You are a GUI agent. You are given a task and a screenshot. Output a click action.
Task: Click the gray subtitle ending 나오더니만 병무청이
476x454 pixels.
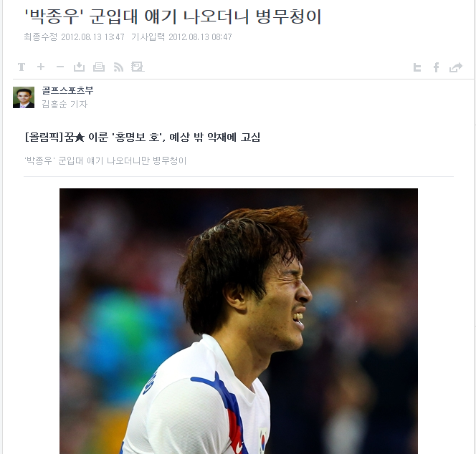coord(105,160)
